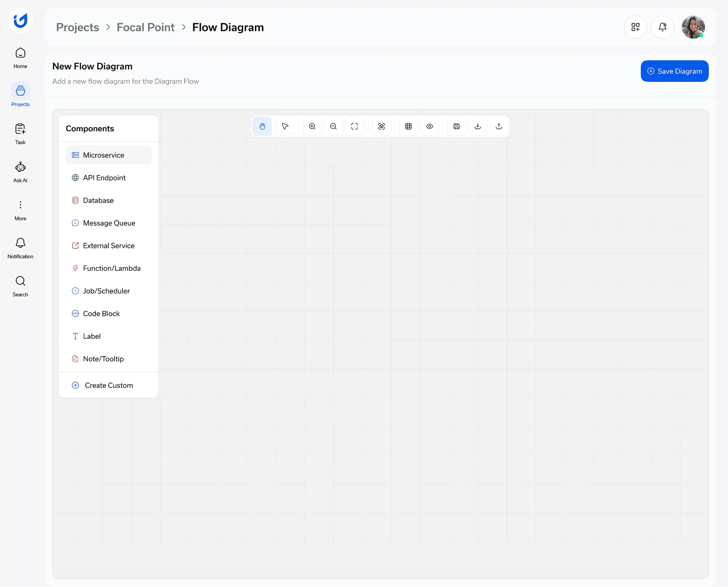Open the Task section in sidebar

20,134
